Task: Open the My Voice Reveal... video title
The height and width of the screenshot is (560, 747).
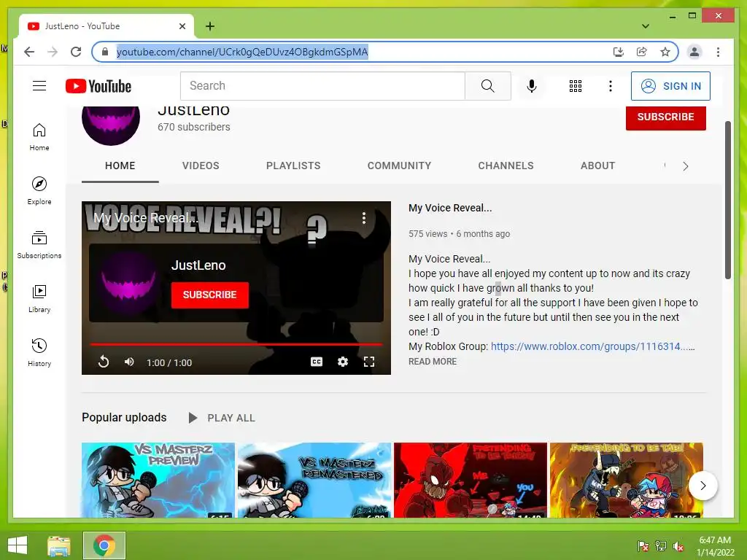Action: pos(450,208)
